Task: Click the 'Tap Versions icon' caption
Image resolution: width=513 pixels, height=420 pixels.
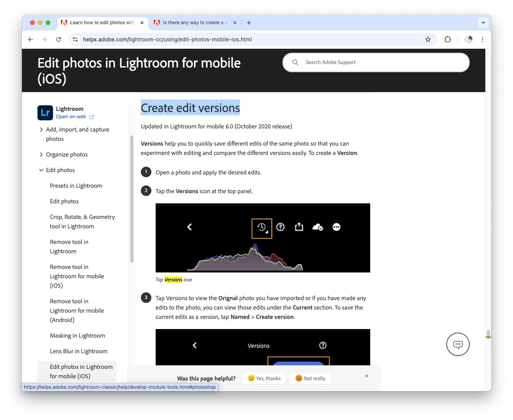Action: coord(174,280)
